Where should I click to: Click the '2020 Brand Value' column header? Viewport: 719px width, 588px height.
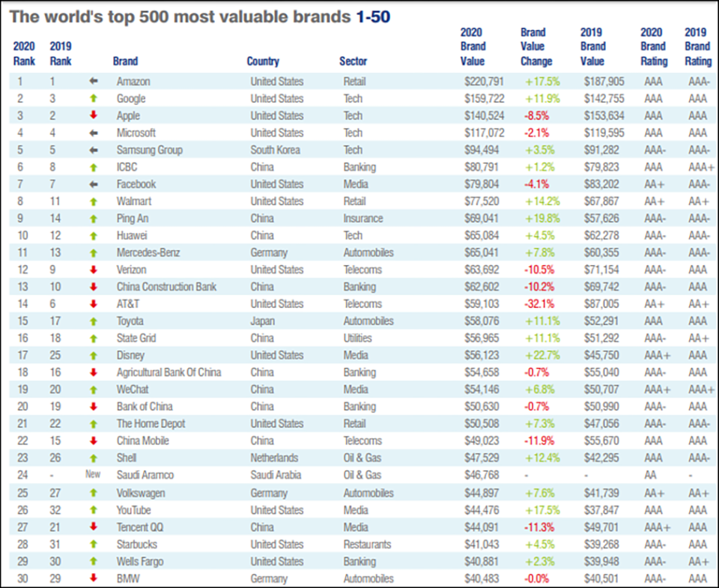point(473,46)
